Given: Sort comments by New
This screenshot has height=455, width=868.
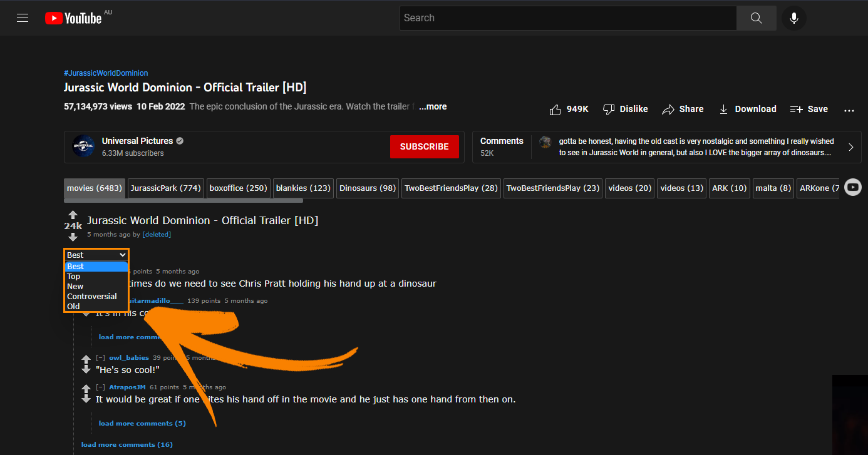Looking at the screenshot, I should tap(96, 287).
